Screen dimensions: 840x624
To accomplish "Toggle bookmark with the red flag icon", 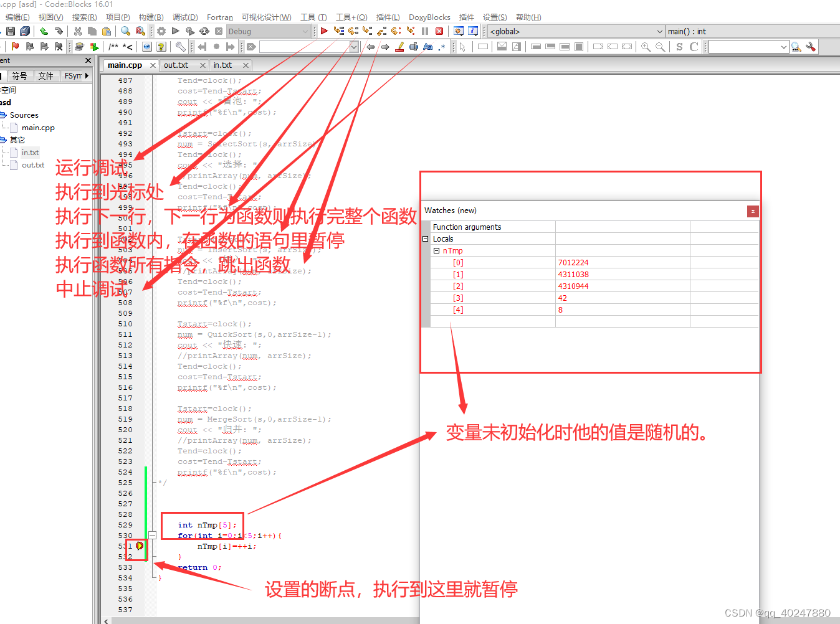I will (16, 47).
